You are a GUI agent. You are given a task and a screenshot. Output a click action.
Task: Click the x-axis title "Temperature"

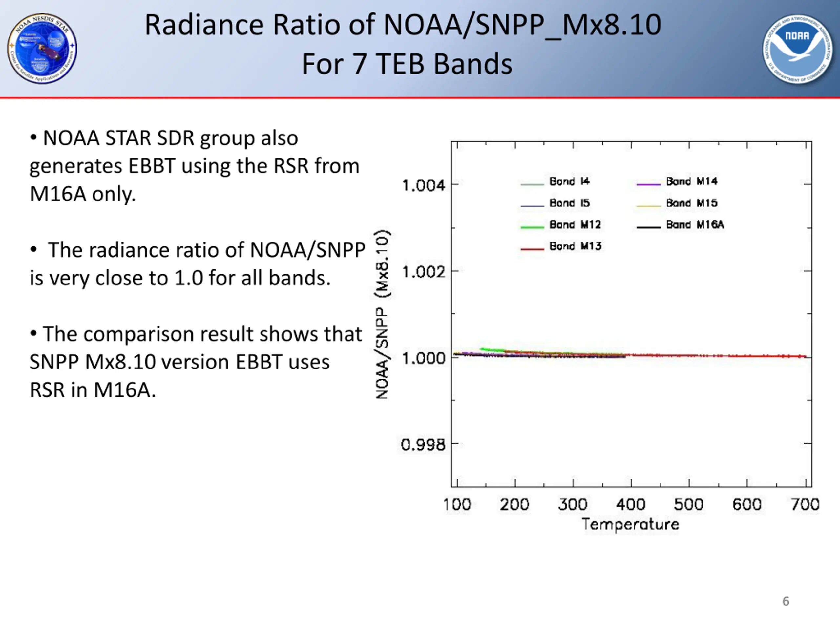[x=630, y=525]
